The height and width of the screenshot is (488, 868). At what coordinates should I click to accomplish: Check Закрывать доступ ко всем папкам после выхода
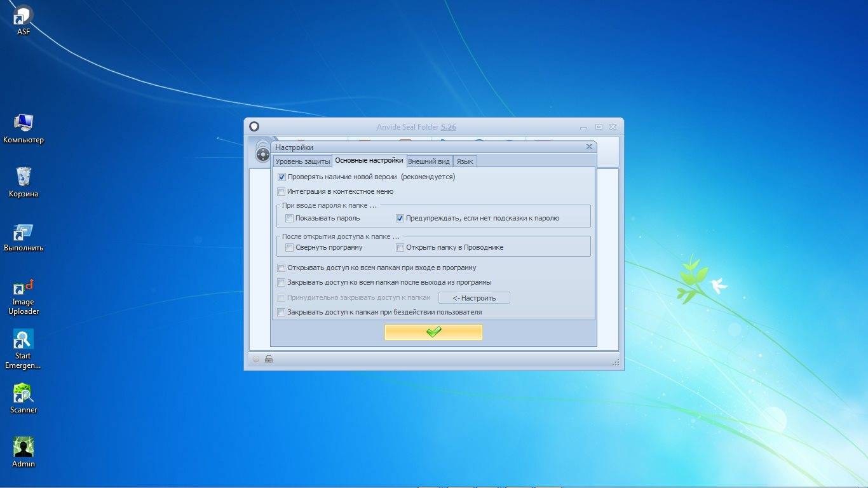[x=281, y=282]
